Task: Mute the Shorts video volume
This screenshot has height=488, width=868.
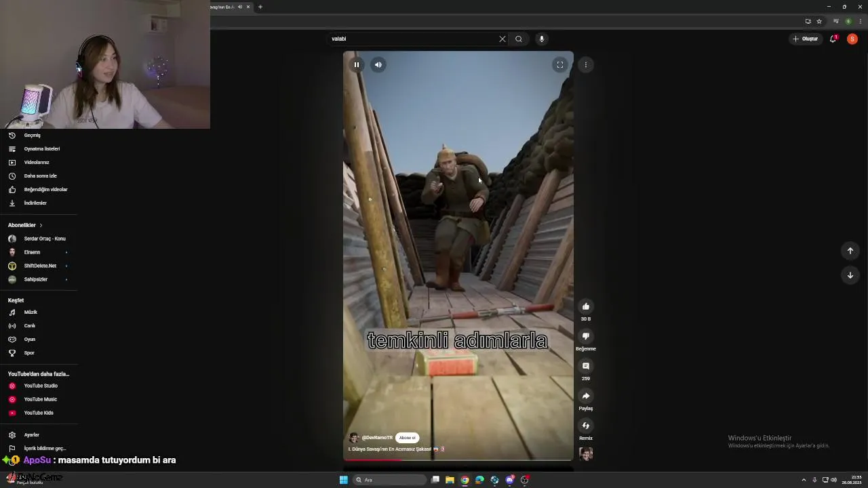Action: (378, 65)
